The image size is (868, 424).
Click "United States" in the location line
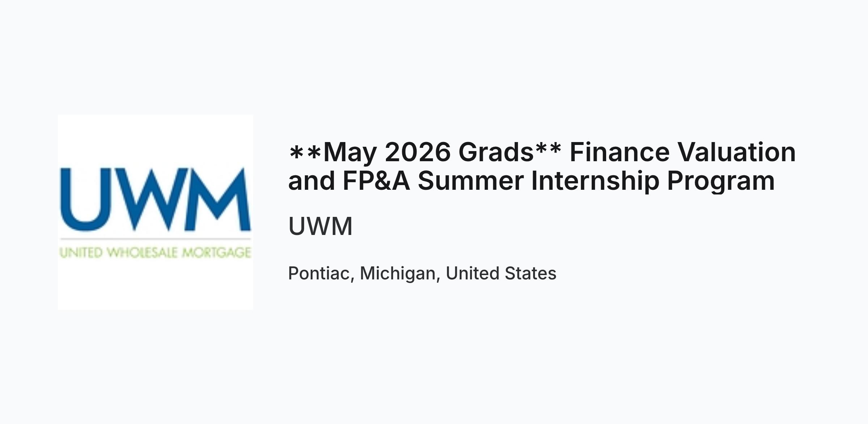coord(501,273)
